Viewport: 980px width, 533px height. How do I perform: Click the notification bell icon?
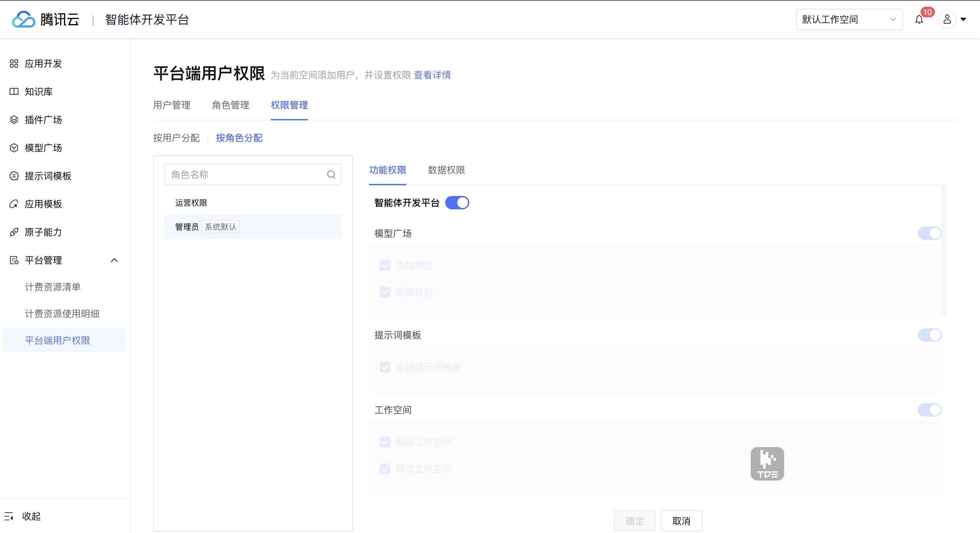(919, 20)
